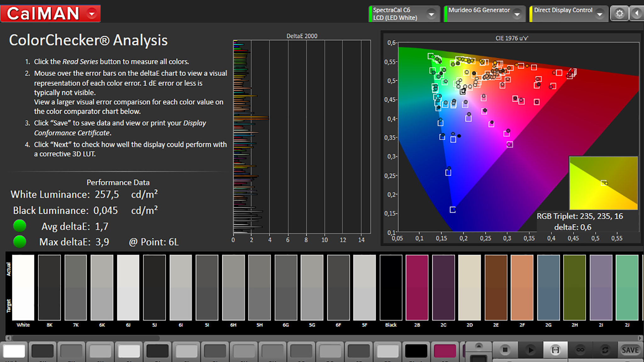Click the stop measurement button
The width and height of the screenshot is (644, 362).
pos(505,350)
